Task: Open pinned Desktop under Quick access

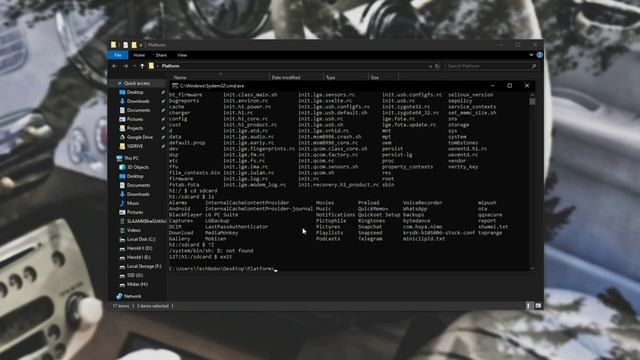Action: pyautogui.click(x=135, y=92)
